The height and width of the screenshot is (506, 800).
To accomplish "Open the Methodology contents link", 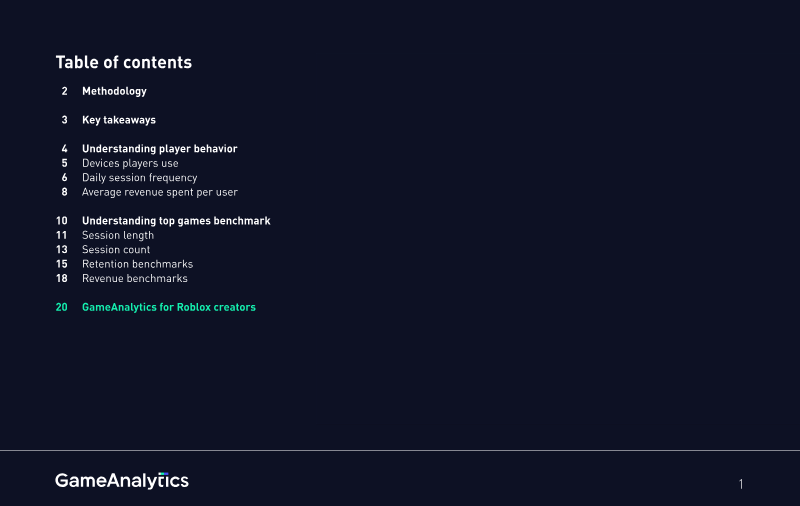I will [114, 91].
